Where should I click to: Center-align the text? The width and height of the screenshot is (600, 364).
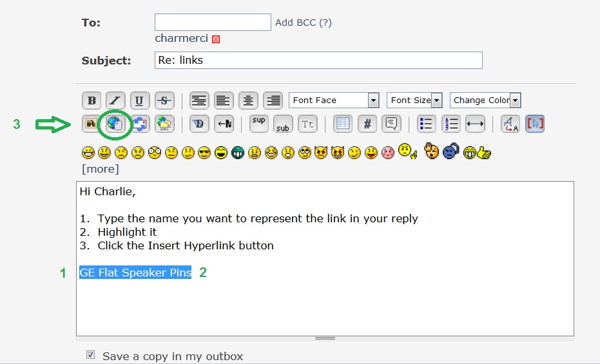click(248, 101)
